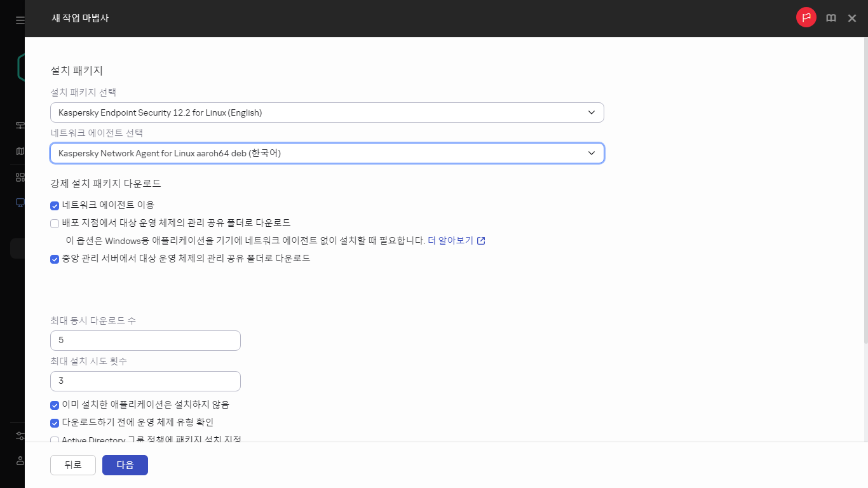Click the 최대 설치 시도 횟수 input field

tap(145, 381)
